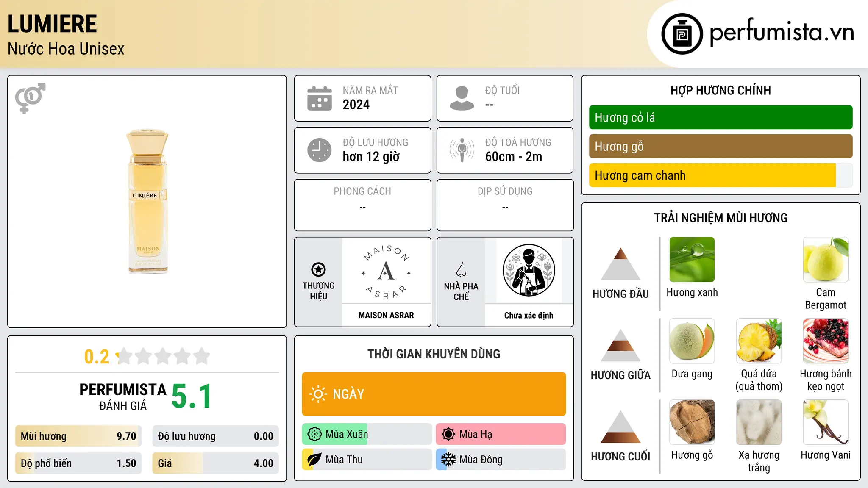Click the launch year 2024 value
The height and width of the screenshot is (488, 868).
356,105
